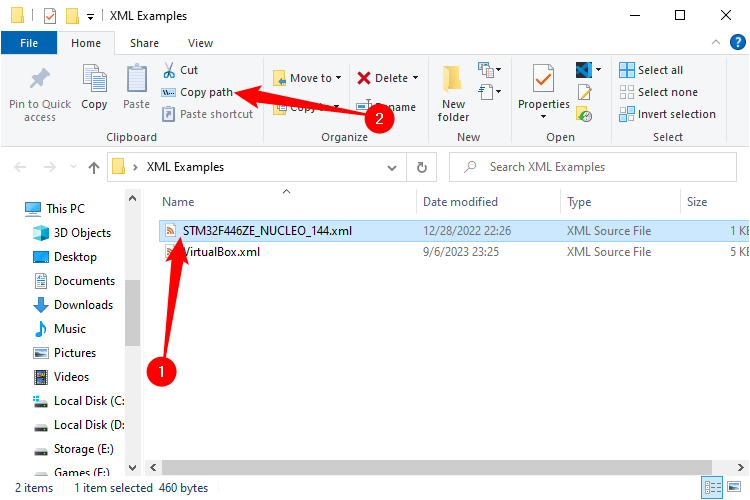The height and width of the screenshot is (500, 750).
Task: Click the Edit file icon
Action: 585,92
